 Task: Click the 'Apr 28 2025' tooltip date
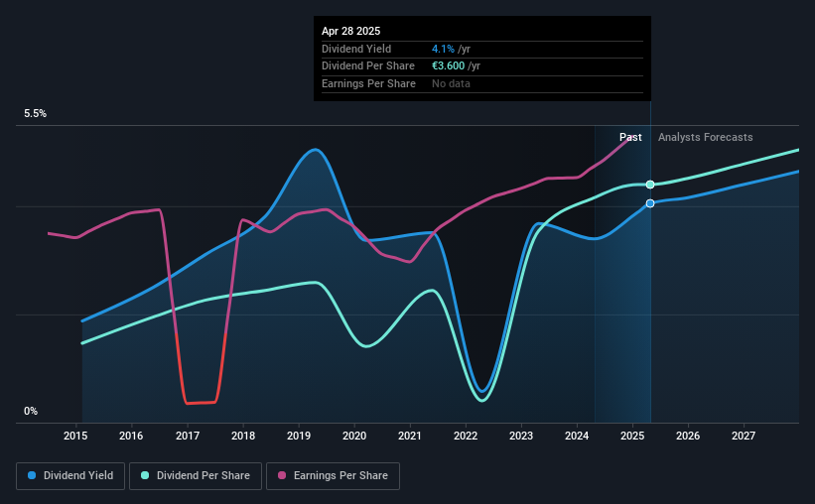pos(350,31)
